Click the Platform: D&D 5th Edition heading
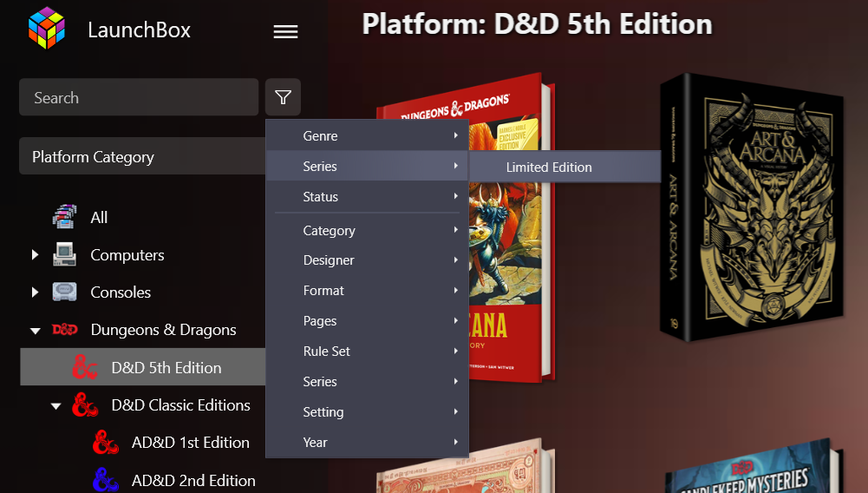 tap(537, 24)
